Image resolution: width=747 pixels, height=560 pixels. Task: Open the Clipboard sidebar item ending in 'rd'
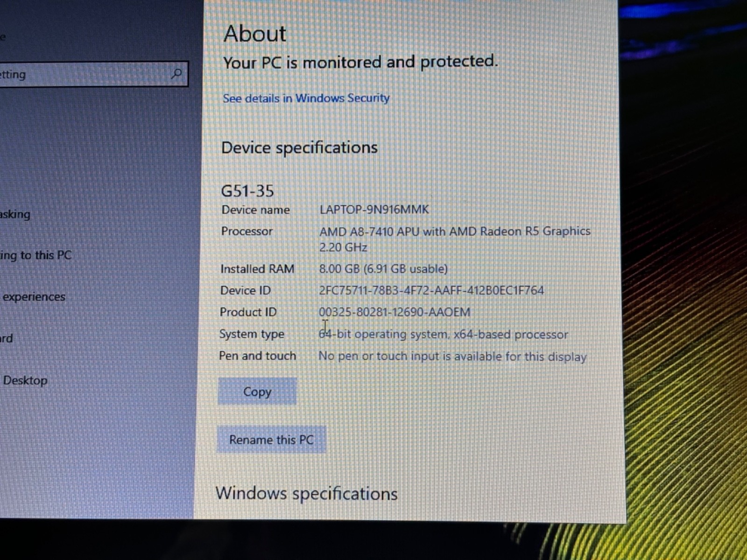pyautogui.click(x=7, y=338)
